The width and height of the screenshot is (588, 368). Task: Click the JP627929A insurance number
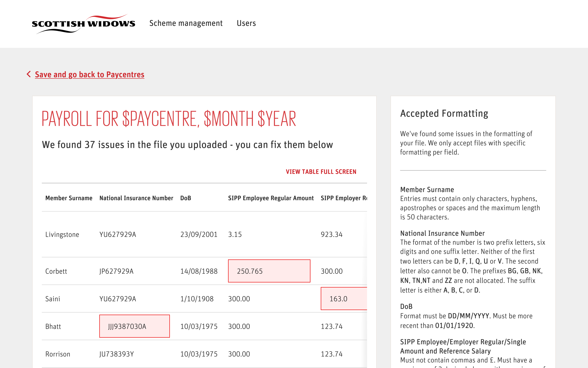click(116, 271)
